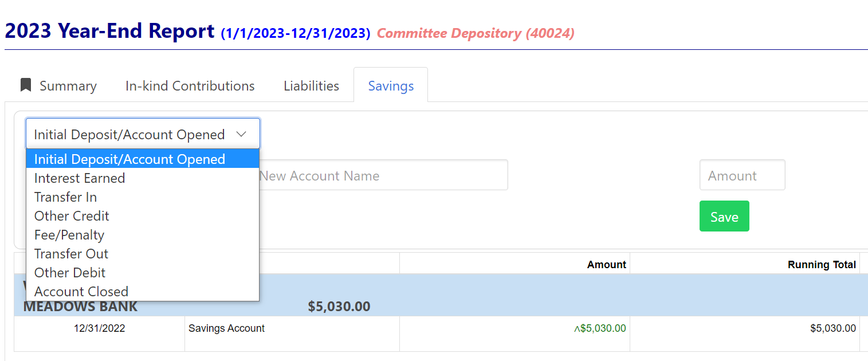Select Fee/Penalty in the list
The image size is (868, 361).
tap(69, 235)
